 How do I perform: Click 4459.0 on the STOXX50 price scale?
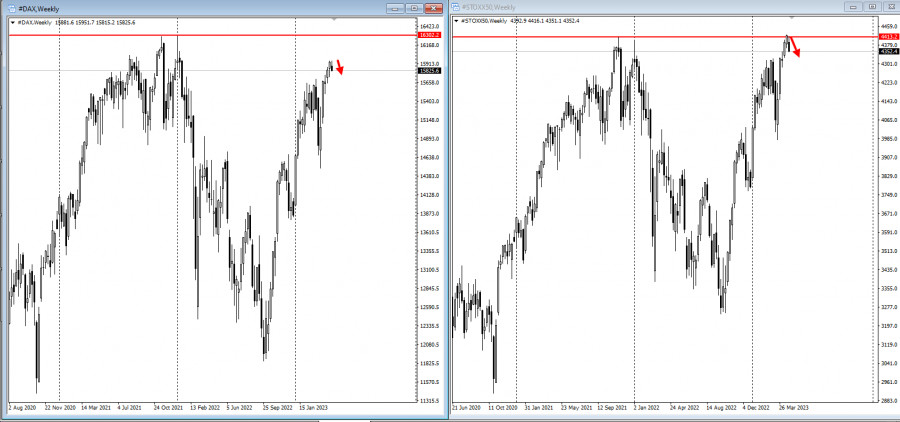pos(888,26)
